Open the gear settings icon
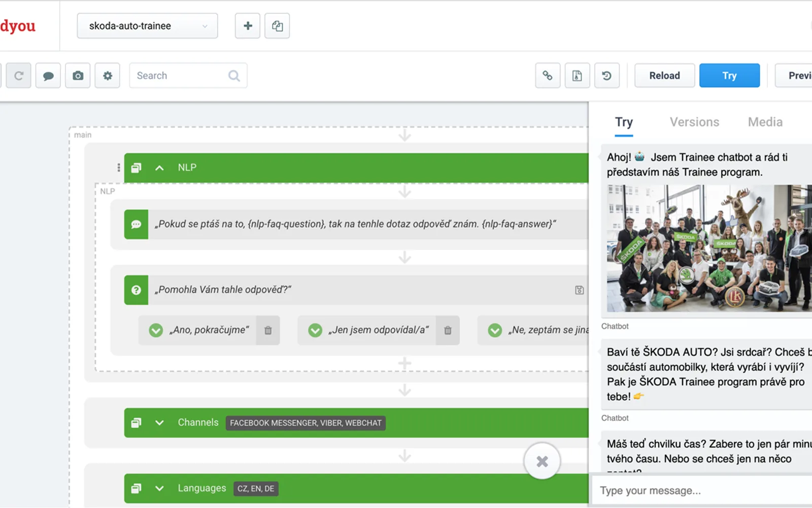 [108, 76]
